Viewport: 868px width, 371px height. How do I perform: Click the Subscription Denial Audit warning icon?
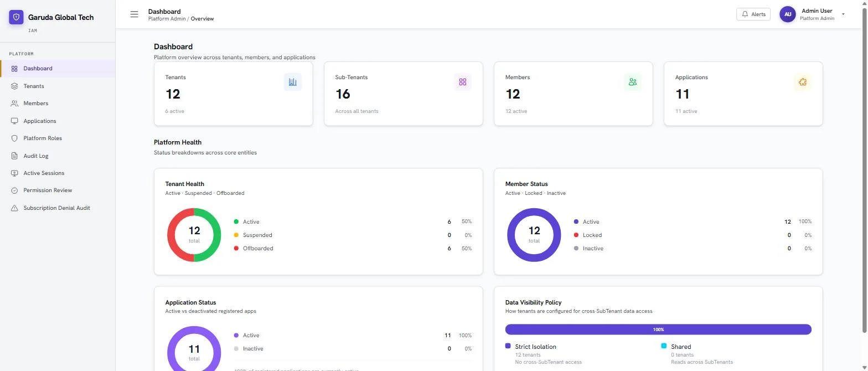coord(14,208)
